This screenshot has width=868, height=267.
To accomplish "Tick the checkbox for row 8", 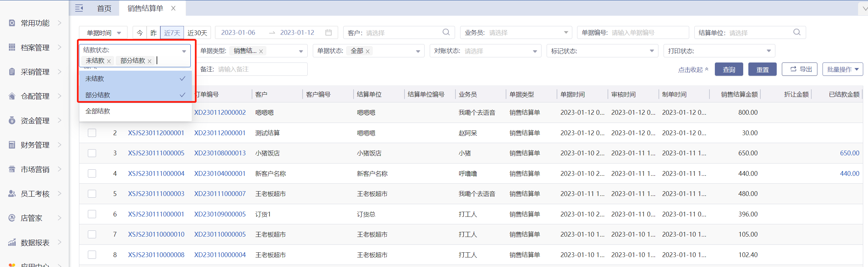I will click(x=92, y=255).
